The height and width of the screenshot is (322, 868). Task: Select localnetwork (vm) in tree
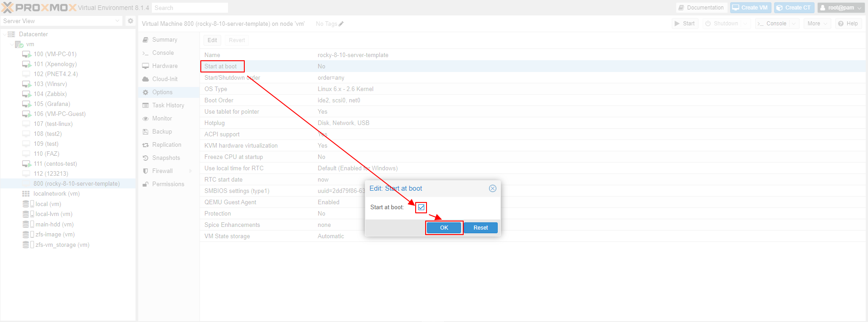coord(57,194)
